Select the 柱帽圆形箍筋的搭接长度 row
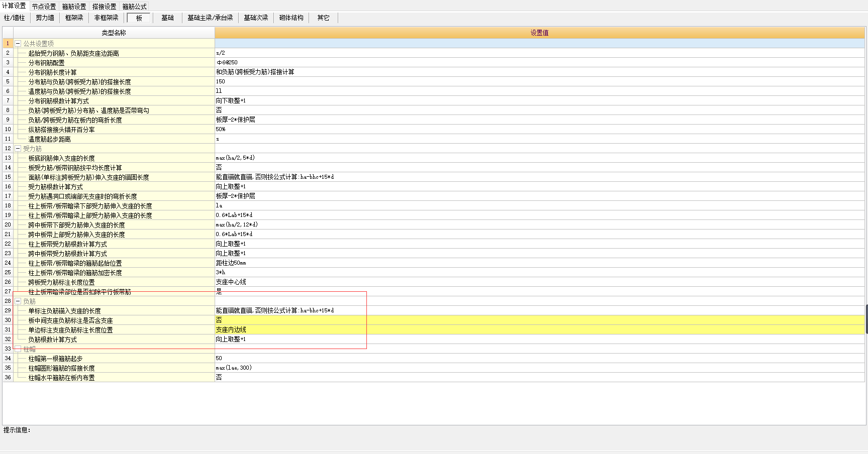Viewport: 868px width, 454px height. 114,368
